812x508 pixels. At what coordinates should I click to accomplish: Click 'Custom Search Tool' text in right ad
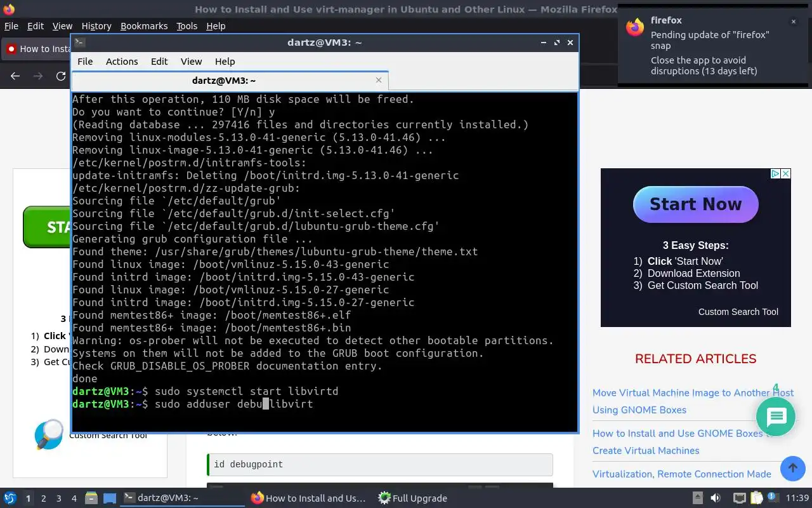click(738, 312)
